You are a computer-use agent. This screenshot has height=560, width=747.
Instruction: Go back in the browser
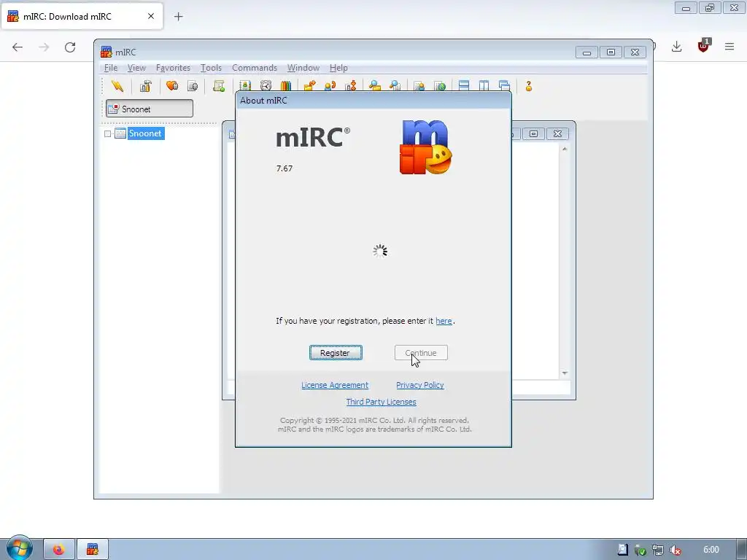pos(18,47)
